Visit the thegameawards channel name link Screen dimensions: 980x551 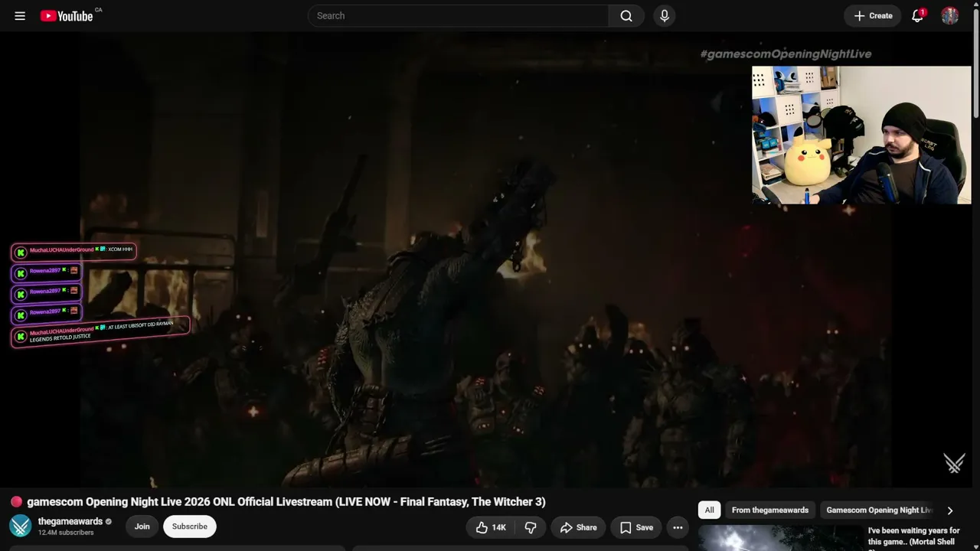pyautogui.click(x=70, y=521)
